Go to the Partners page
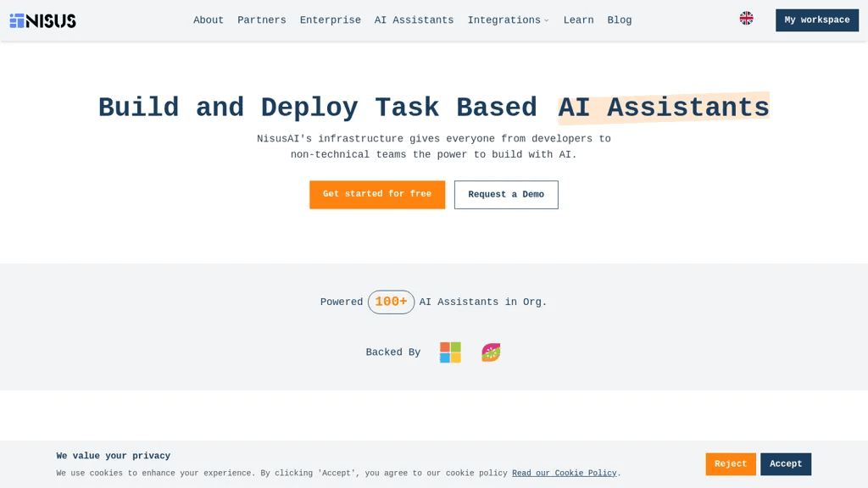Image resolution: width=868 pixels, height=488 pixels. tap(262, 20)
